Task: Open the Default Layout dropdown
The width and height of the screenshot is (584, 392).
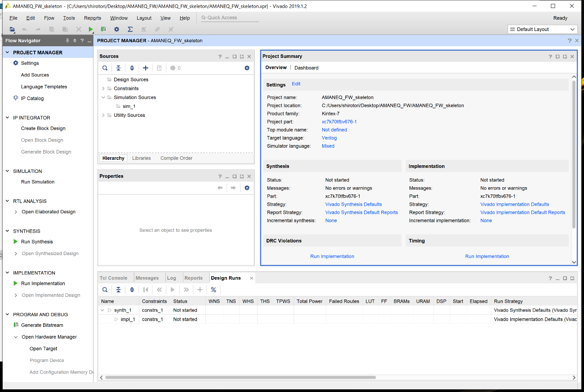Action: [542, 29]
